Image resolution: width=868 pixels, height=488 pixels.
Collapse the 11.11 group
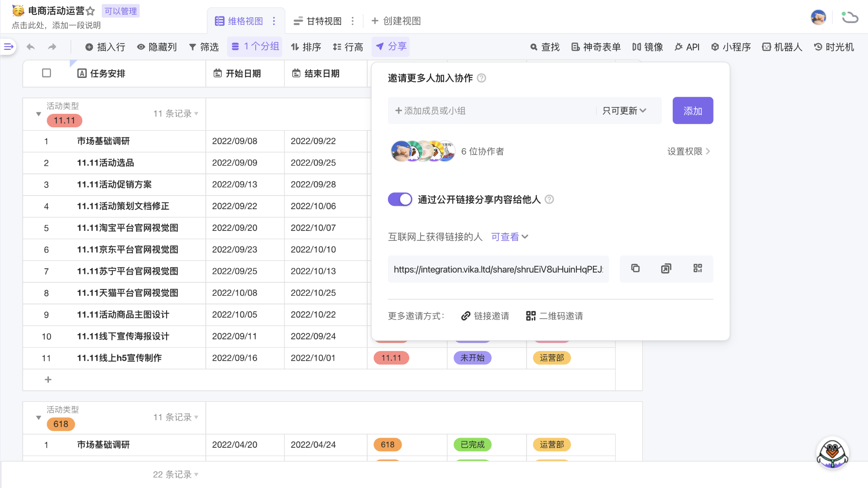[39, 114]
